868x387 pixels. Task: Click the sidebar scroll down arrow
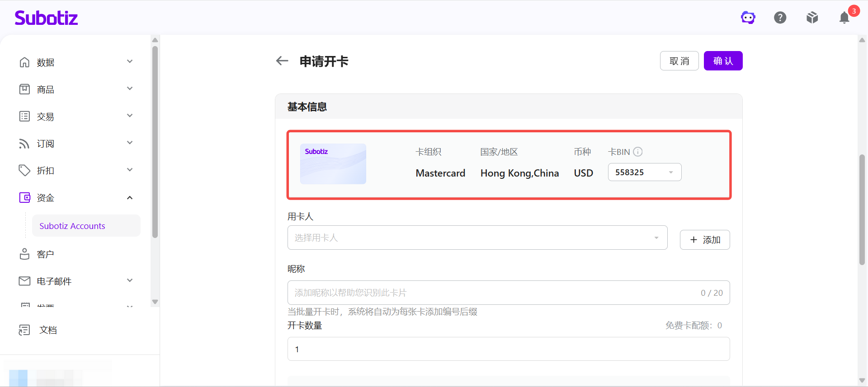[155, 302]
